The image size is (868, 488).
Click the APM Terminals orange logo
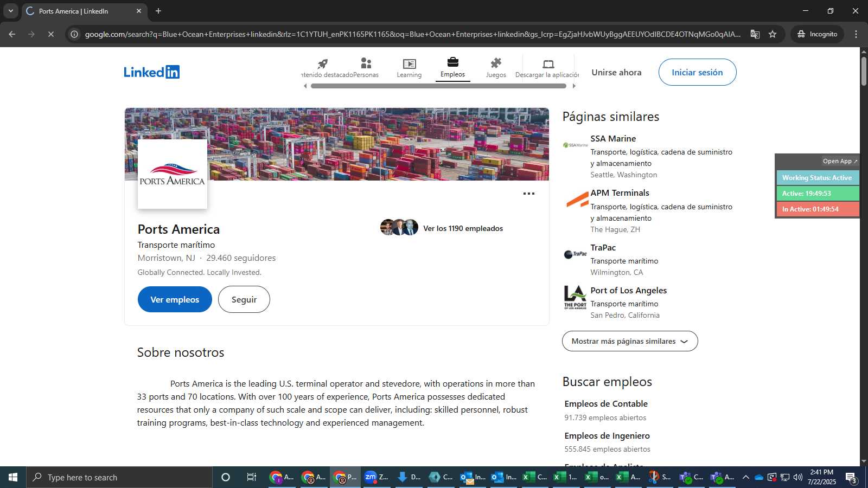[577, 200]
